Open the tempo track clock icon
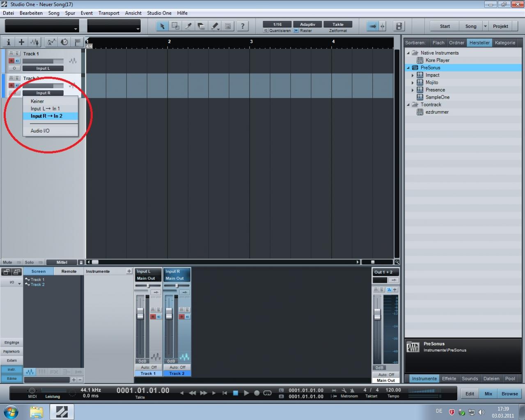 click(64, 42)
